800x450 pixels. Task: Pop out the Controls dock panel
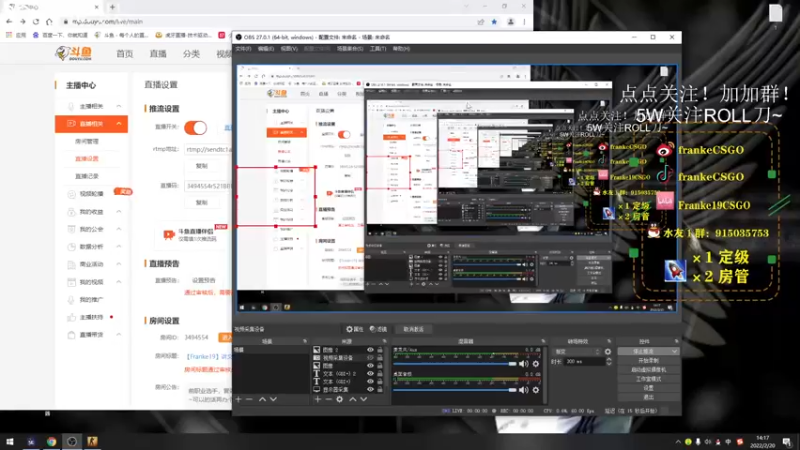677,341
